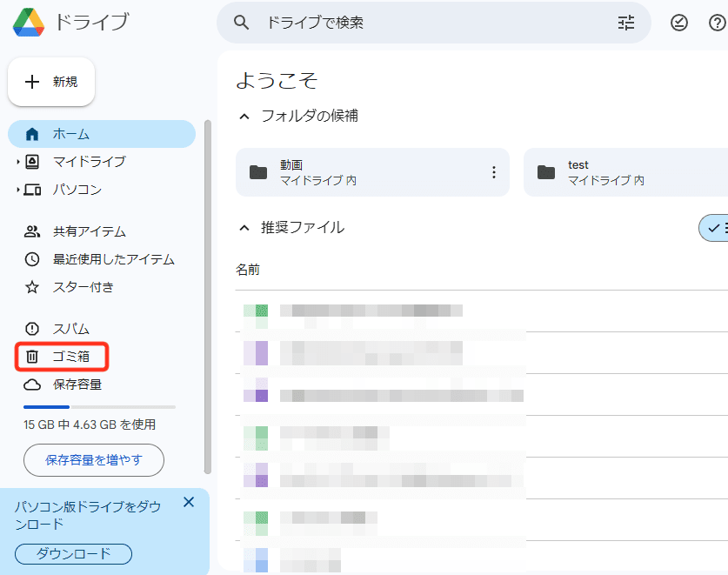Click the 新規 button
This screenshot has width=728, height=575.
(50, 81)
